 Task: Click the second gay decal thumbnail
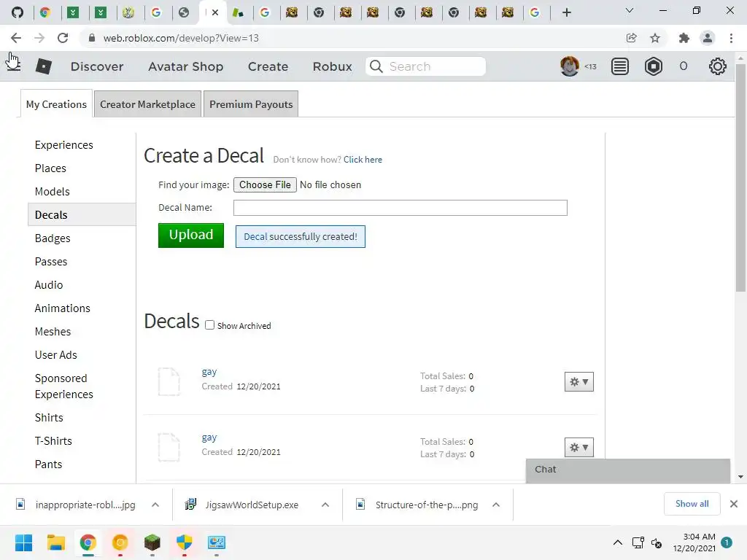pos(169,447)
